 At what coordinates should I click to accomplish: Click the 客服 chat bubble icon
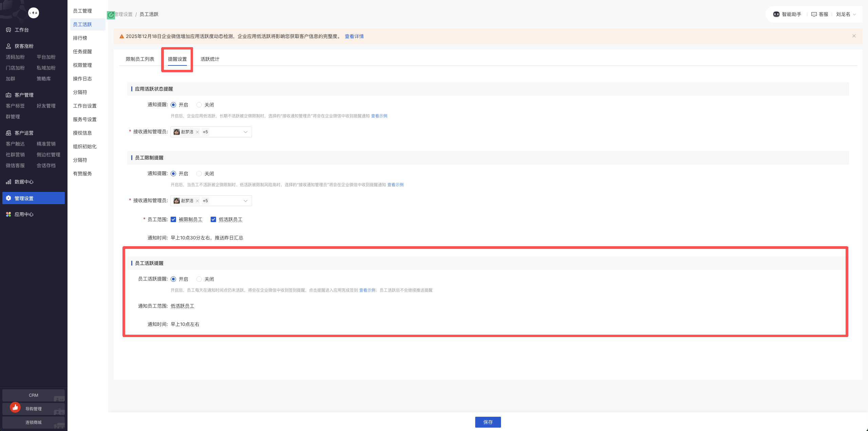tap(814, 14)
